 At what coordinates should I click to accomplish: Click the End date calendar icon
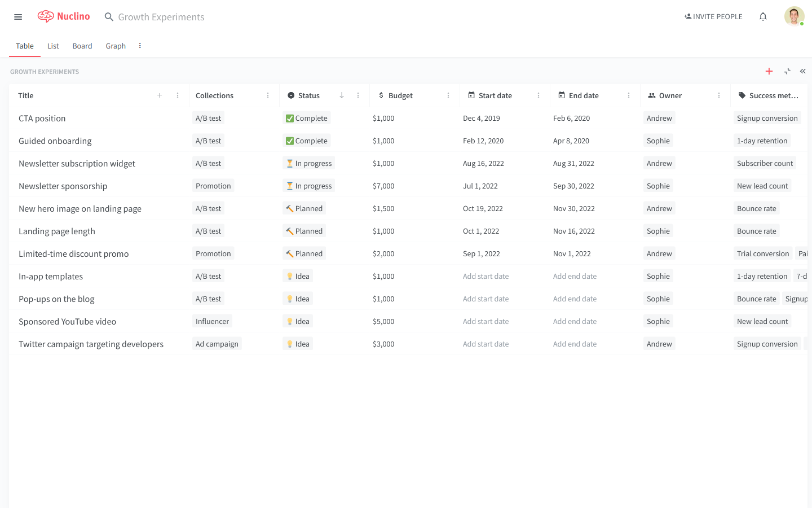pos(562,95)
